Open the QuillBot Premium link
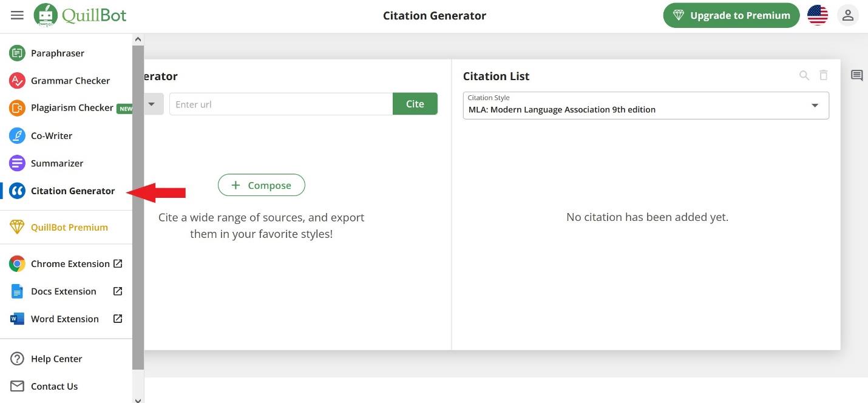 (69, 227)
